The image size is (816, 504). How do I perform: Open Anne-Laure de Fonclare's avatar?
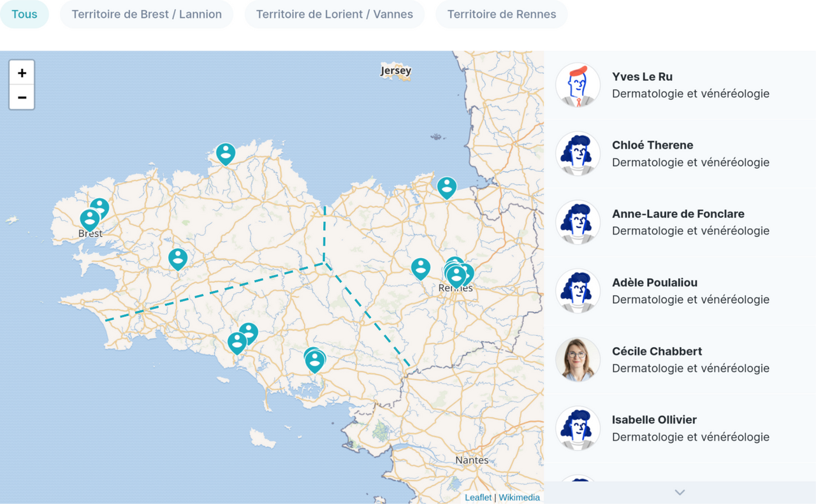pyautogui.click(x=578, y=222)
